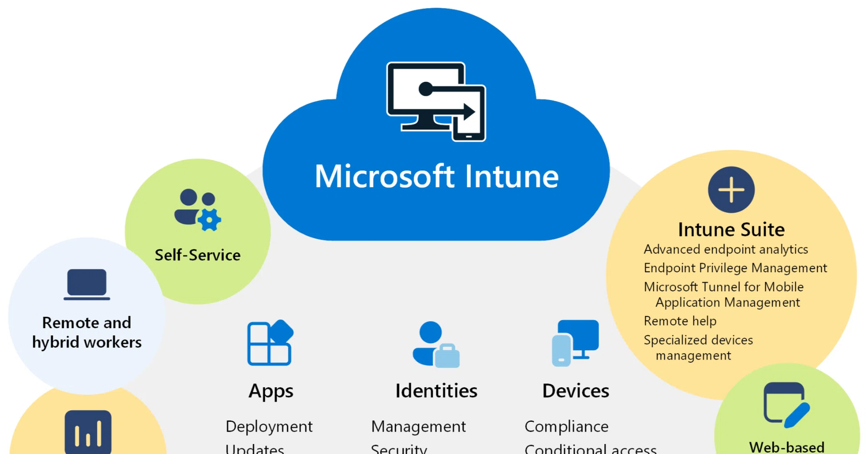Click Deployment under Apps

point(269,426)
